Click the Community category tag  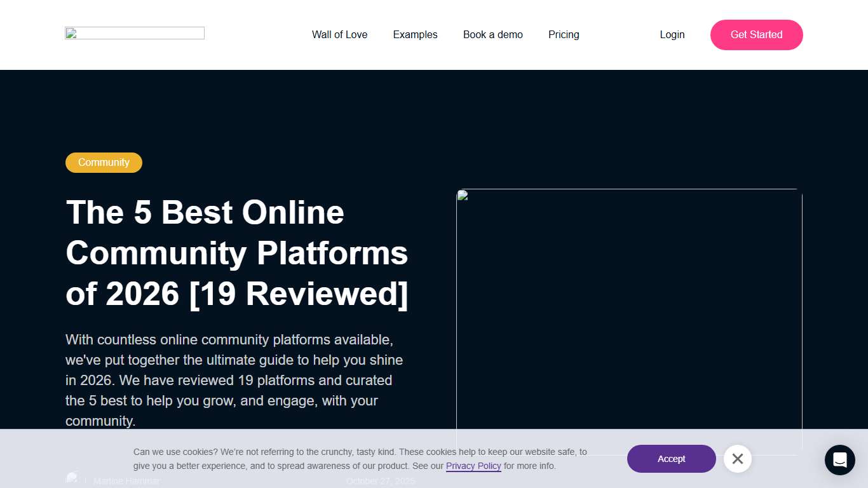point(104,162)
